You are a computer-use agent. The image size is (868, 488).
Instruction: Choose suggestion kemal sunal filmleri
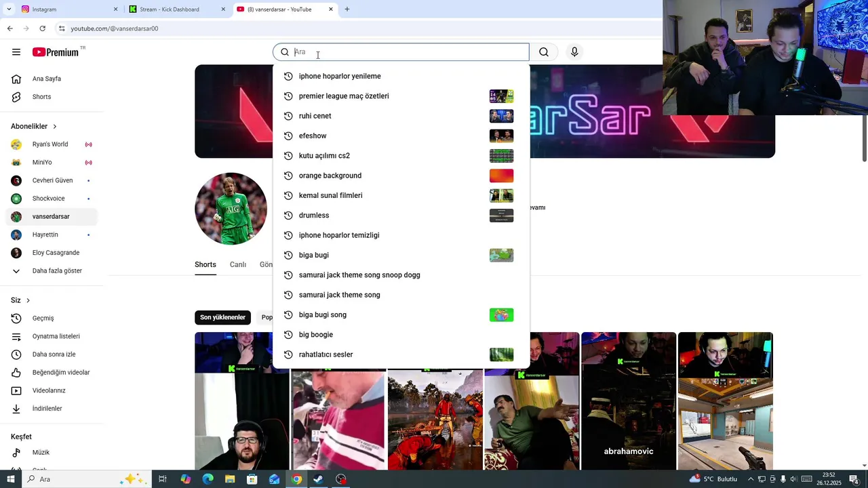[401, 196]
